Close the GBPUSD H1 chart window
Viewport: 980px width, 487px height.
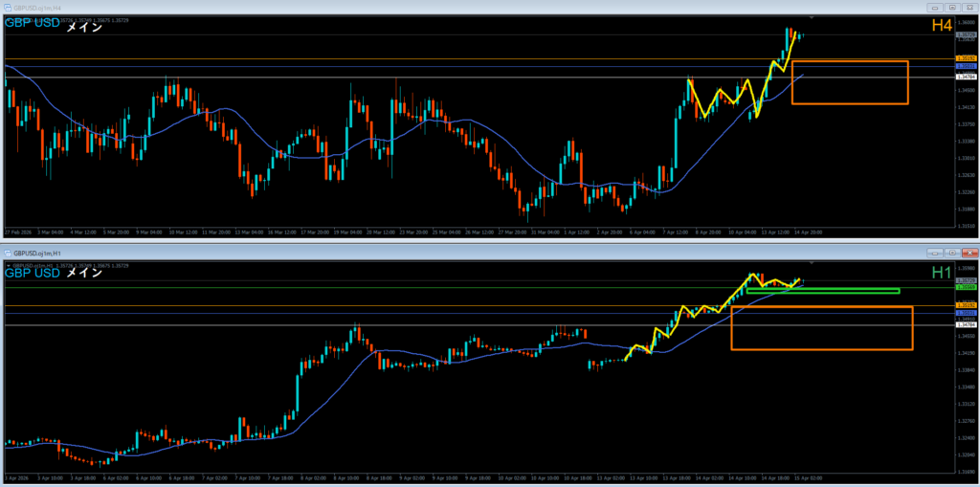click(969, 253)
